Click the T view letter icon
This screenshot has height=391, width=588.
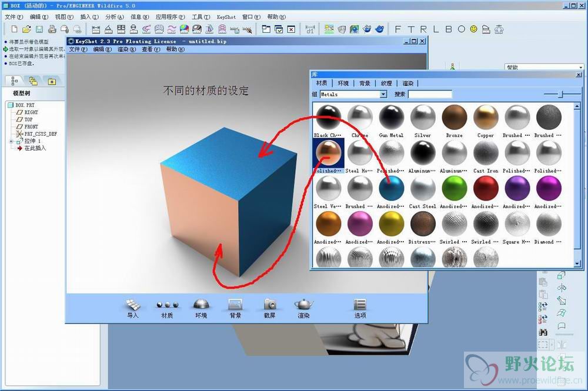coord(411,29)
